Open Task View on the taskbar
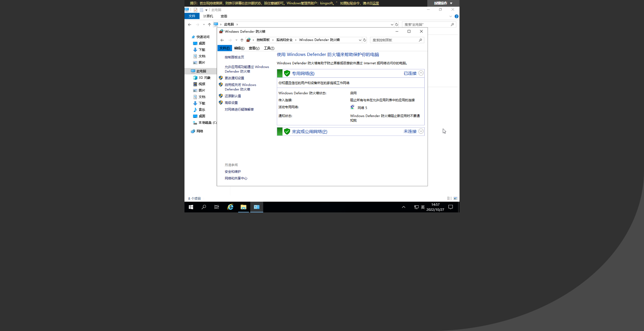644x331 pixels. [217, 207]
